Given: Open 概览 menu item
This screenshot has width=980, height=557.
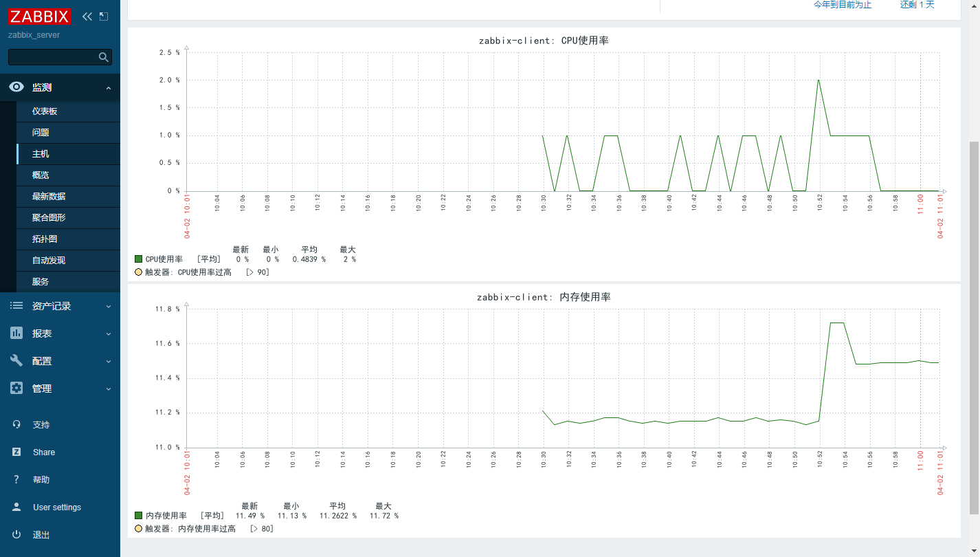Looking at the screenshot, I should point(68,175).
